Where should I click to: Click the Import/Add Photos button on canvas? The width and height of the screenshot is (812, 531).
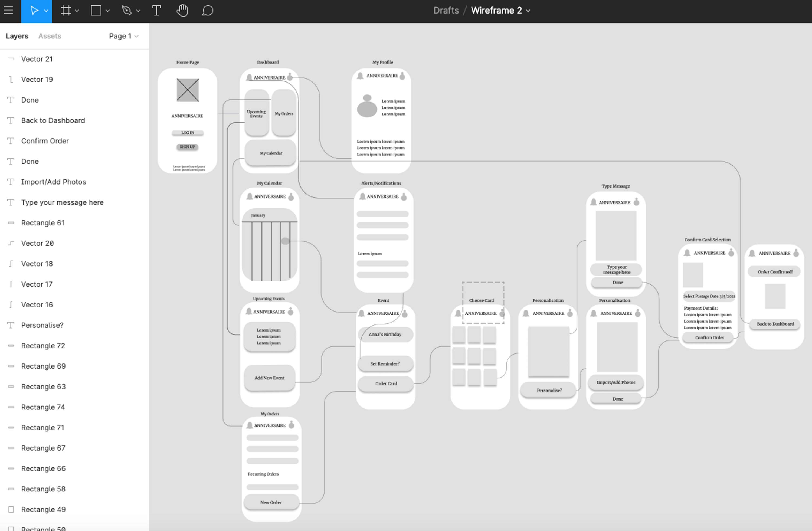pyautogui.click(x=616, y=382)
